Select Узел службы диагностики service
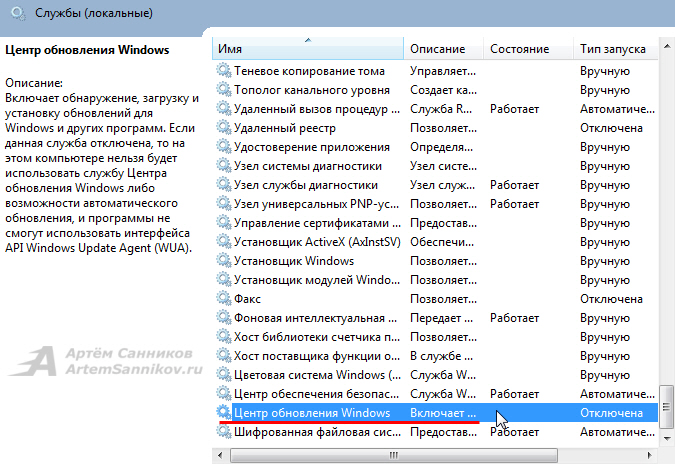 pyautogui.click(x=306, y=185)
